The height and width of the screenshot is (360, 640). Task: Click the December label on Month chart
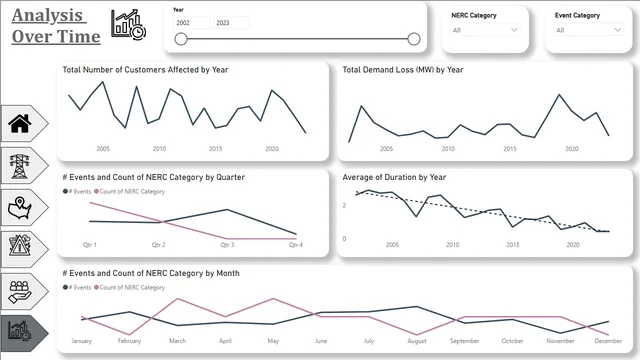(x=609, y=341)
